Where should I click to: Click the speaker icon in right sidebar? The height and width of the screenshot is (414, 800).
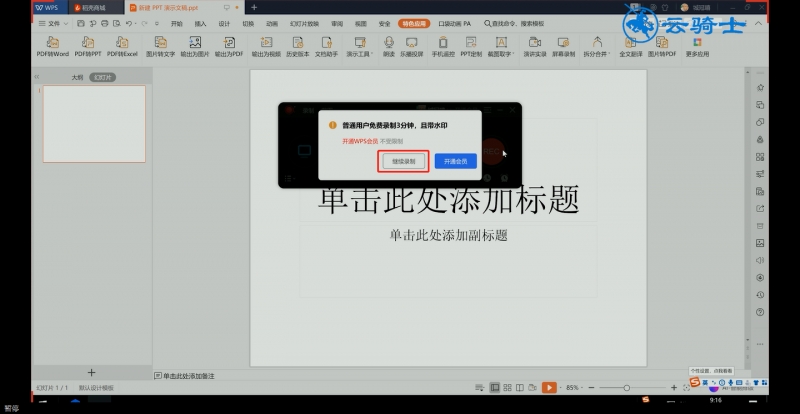(x=760, y=260)
